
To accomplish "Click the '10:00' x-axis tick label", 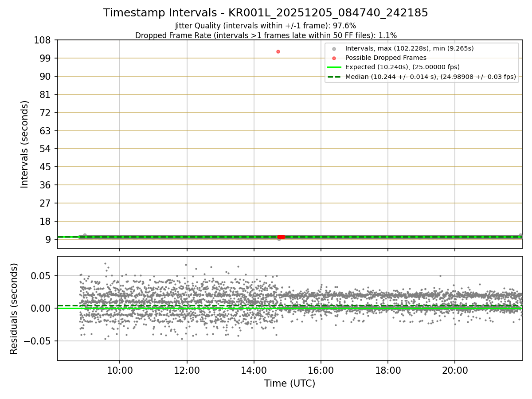I will point(120,370).
